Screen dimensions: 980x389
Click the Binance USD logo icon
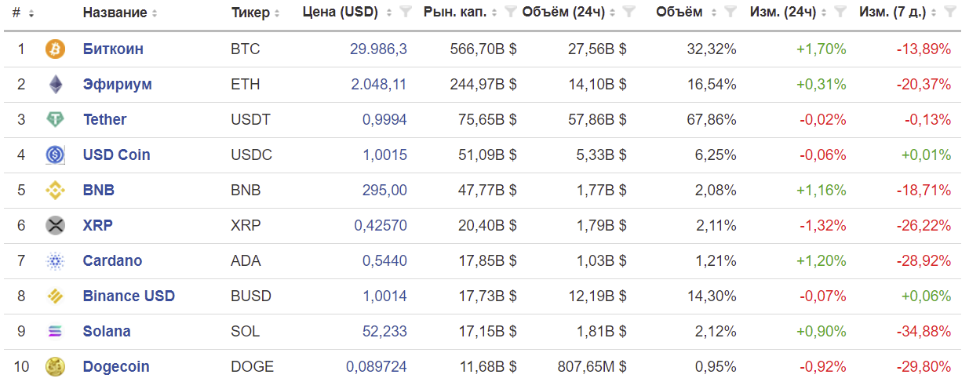tap(55, 296)
